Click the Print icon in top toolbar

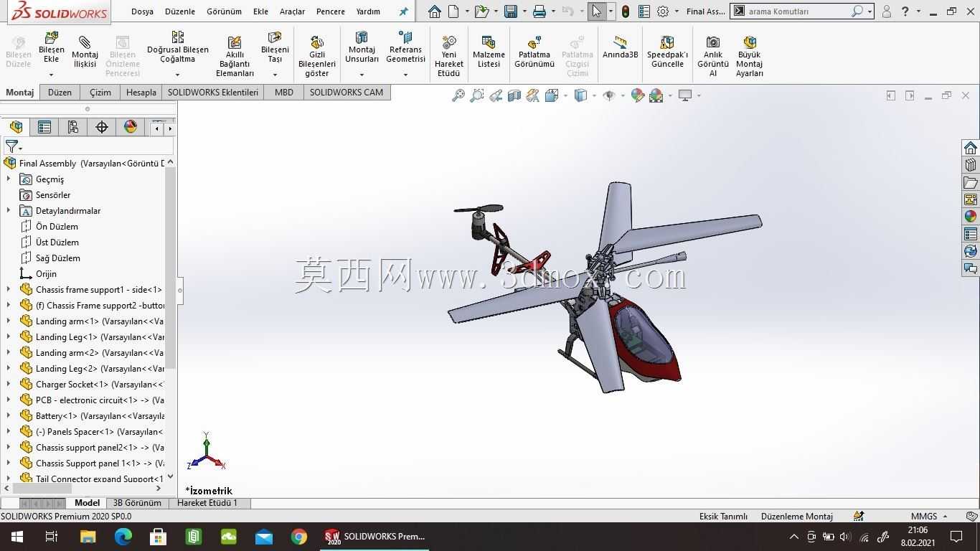[x=540, y=11]
